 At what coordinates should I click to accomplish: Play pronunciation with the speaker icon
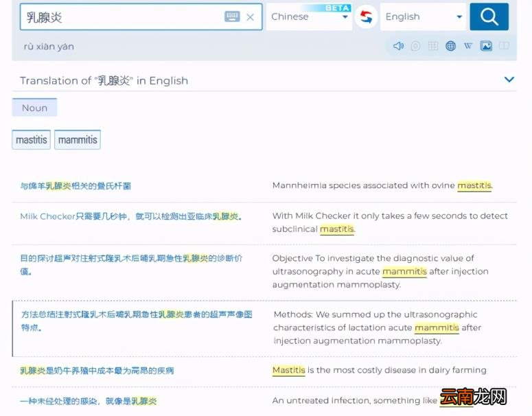(x=398, y=46)
